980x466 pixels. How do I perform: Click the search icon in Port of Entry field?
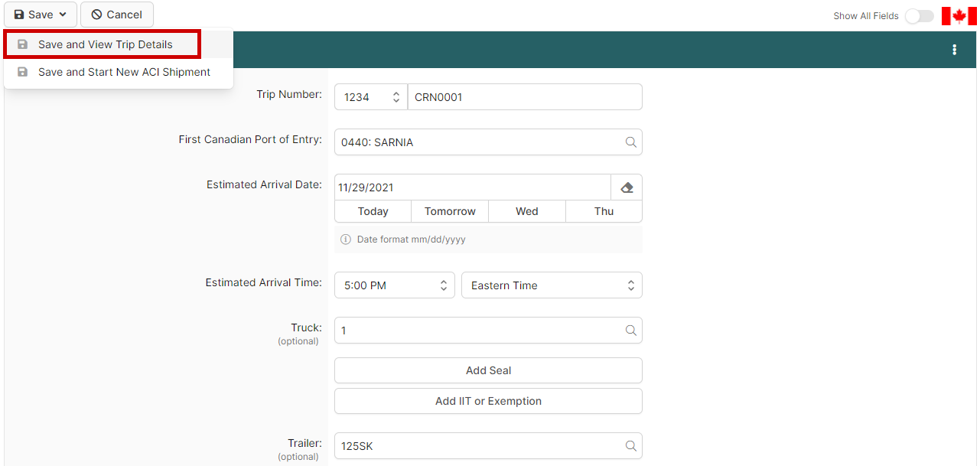[630, 142]
